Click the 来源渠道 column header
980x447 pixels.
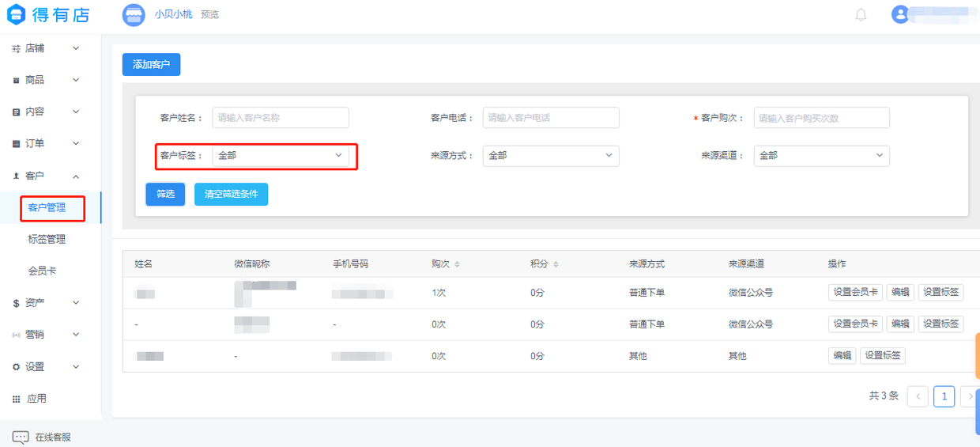point(746,264)
